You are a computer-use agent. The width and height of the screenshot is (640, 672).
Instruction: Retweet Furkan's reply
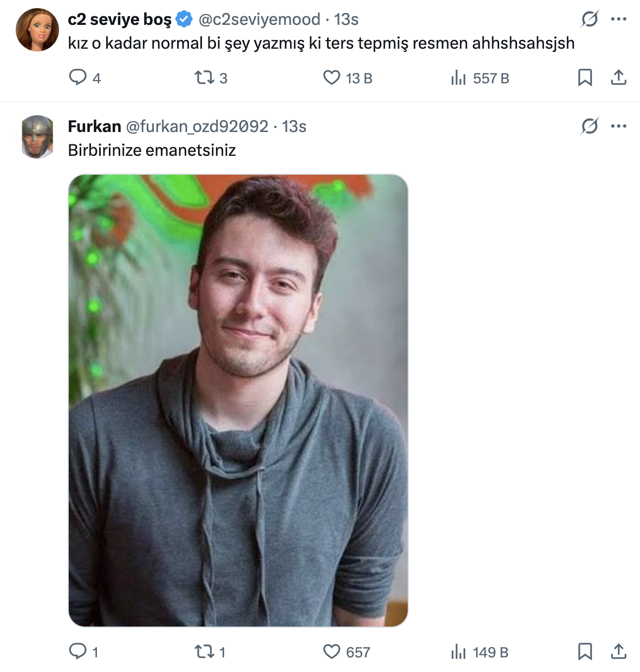pyautogui.click(x=205, y=651)
